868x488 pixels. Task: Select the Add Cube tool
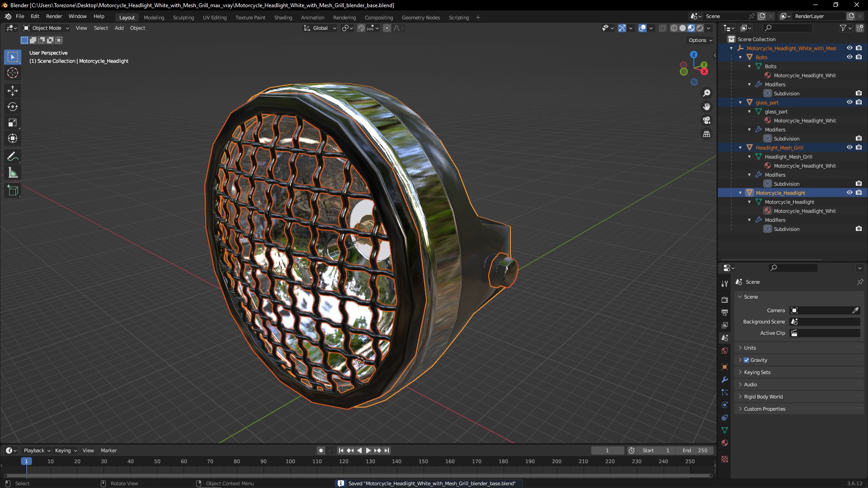pos(13,191)
